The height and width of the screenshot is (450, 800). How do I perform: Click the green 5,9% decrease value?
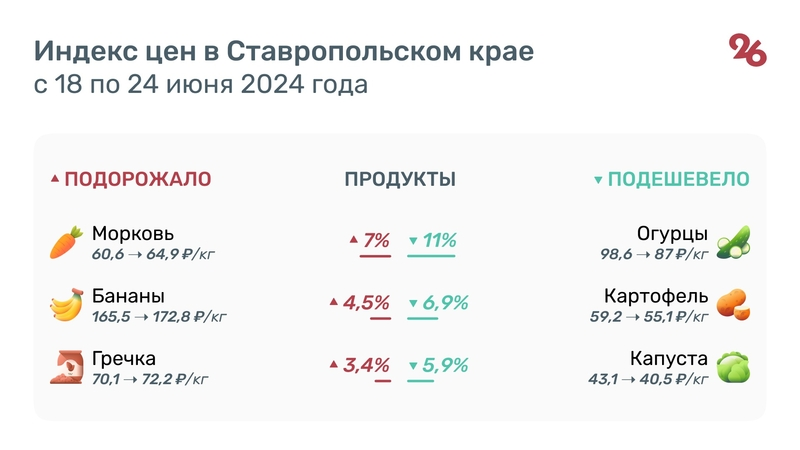445,366
